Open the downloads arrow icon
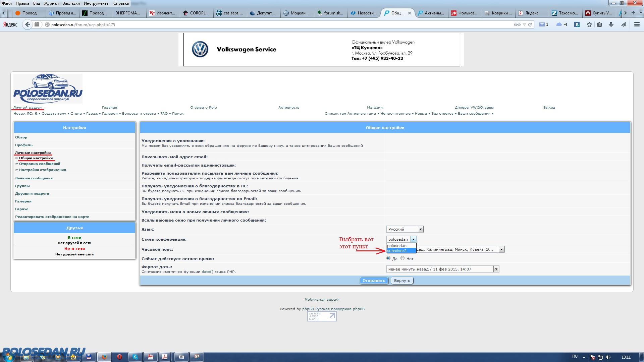 click(611, 24)
